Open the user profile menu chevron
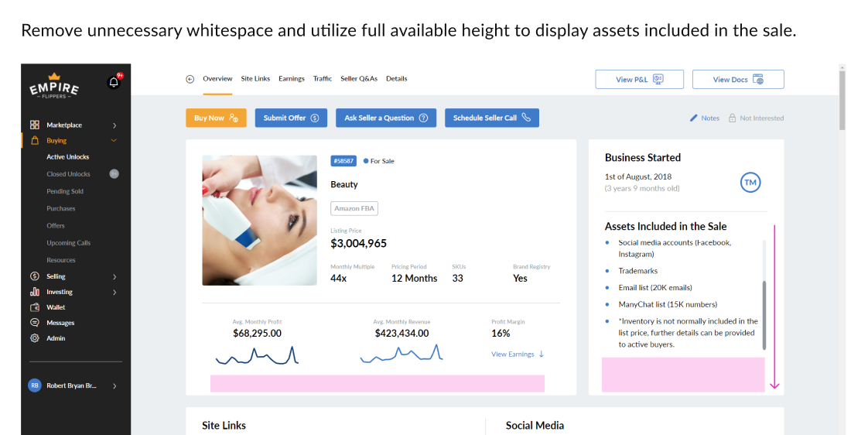 (x=114, y=385)
